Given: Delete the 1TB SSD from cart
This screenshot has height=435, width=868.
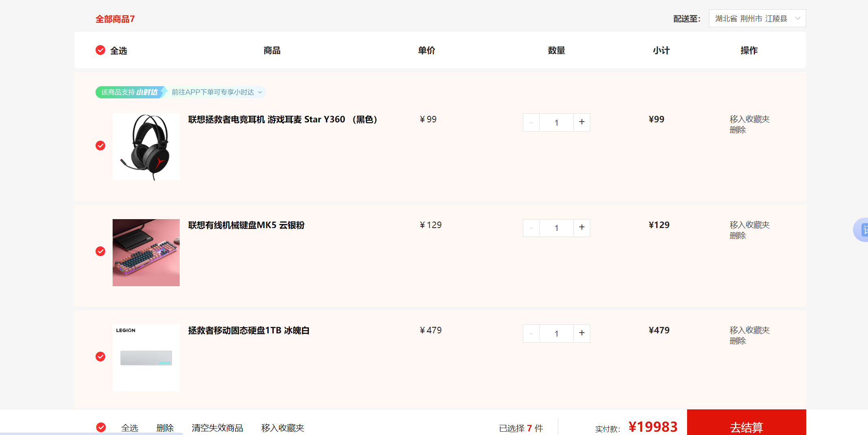Looking at the screenshot, I should click(x=738, y=341).
